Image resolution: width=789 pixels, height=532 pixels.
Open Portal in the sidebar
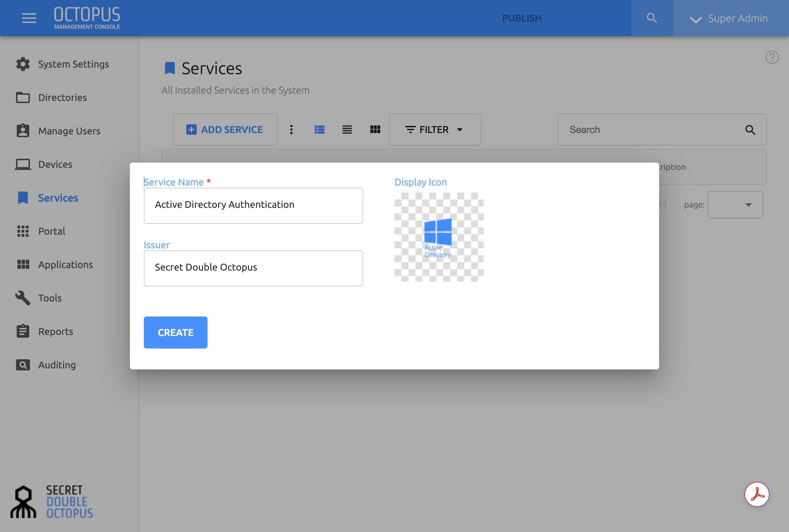[x=41, y=231]
